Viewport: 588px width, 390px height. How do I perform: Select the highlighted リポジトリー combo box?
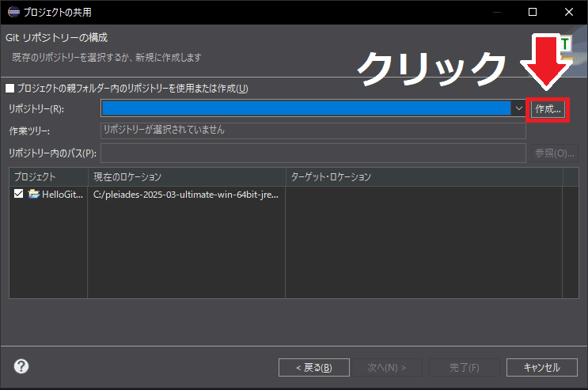(x=307, y=108)
